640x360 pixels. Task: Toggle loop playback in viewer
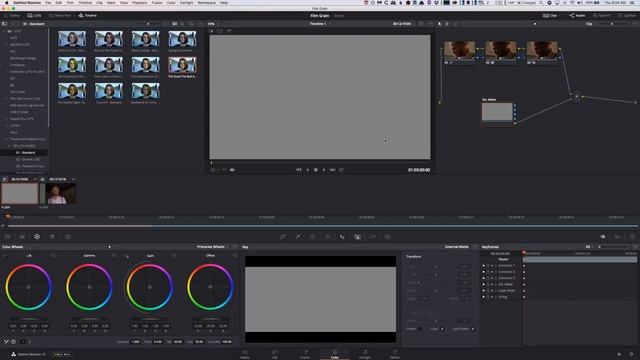tap(341, 170)
